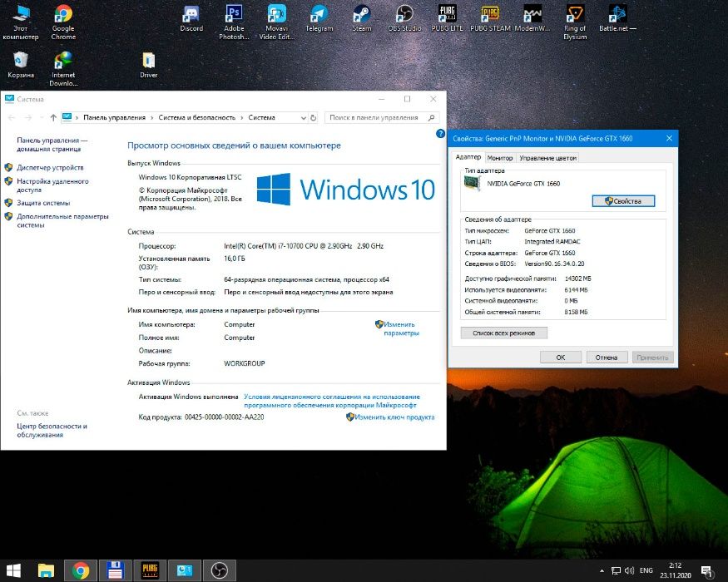
Task: Switch to OBS Studio in taskbar
Action: click(220, 570)
